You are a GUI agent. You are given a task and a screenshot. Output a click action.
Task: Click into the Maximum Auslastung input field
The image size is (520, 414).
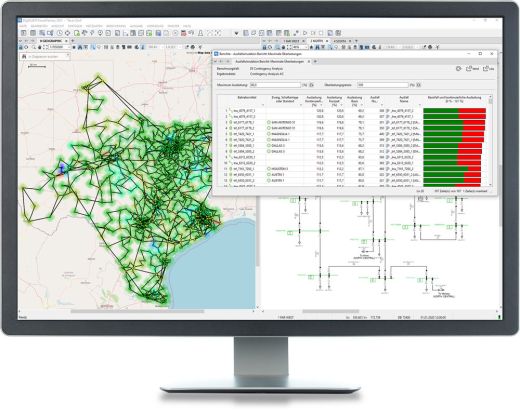[x=275, y=85]
